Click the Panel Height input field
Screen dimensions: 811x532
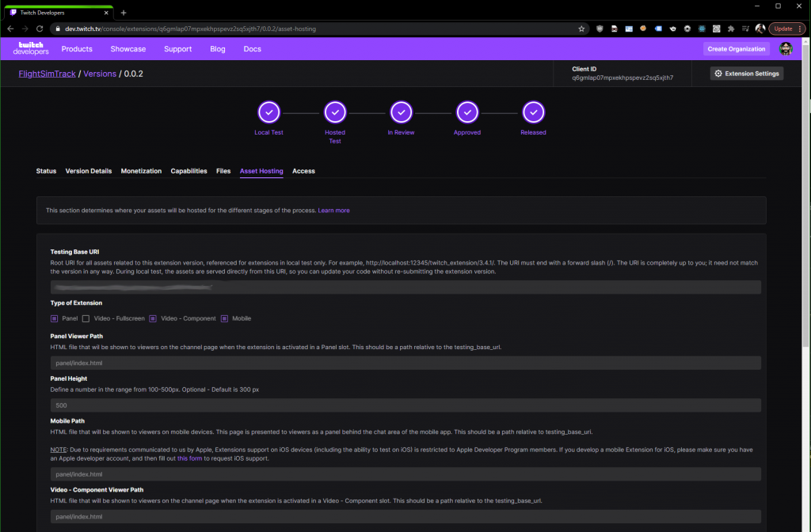point(405,405)
